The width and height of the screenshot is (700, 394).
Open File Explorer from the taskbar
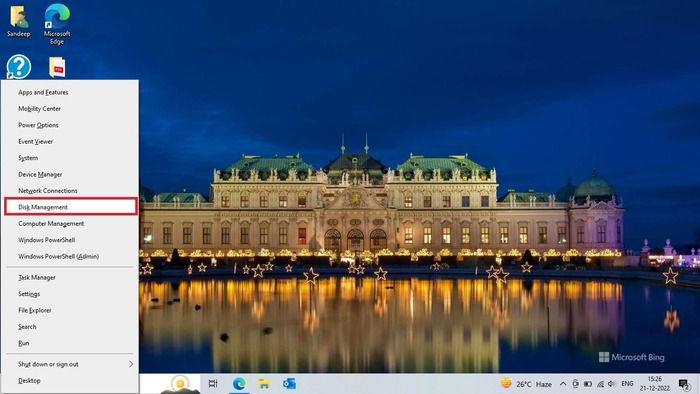(264, 383)
